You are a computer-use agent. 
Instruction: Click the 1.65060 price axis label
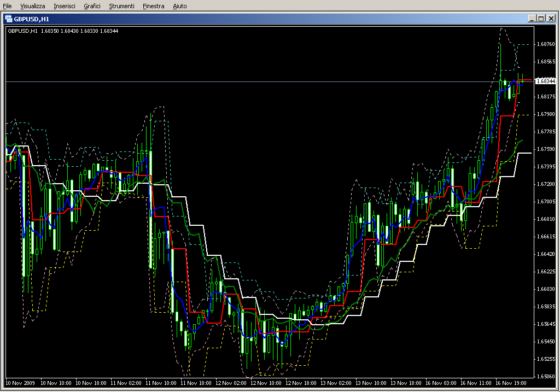546,377
